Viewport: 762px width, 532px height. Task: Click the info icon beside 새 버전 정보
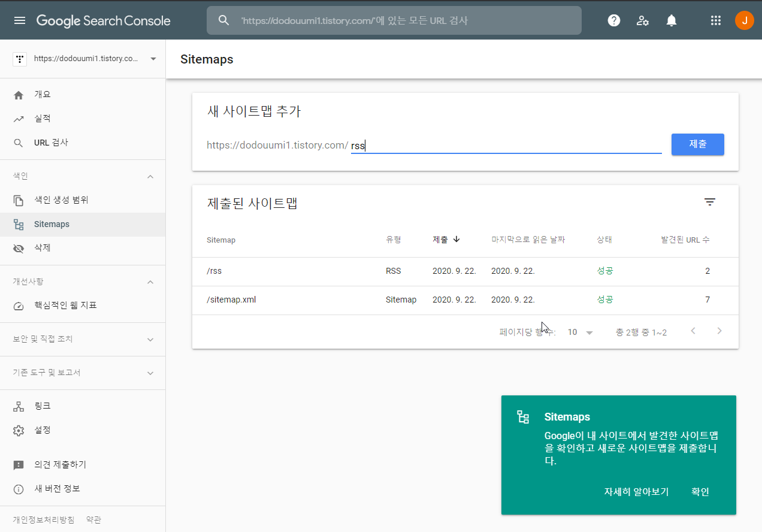[19, 488]
